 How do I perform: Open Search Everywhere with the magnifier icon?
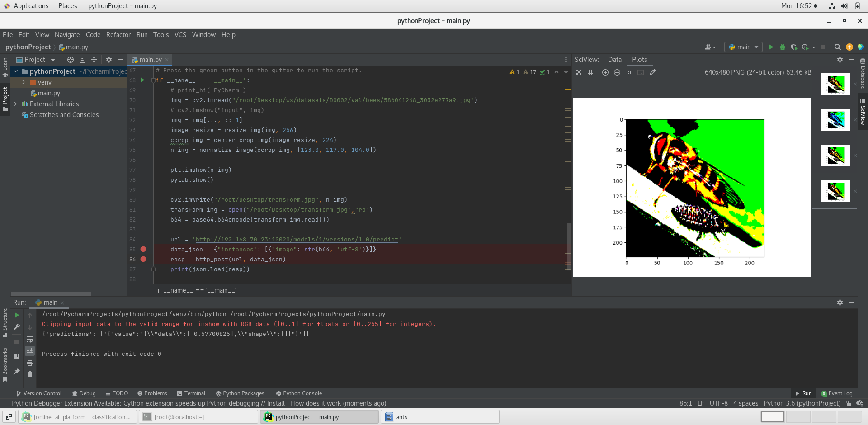(838, 47)
